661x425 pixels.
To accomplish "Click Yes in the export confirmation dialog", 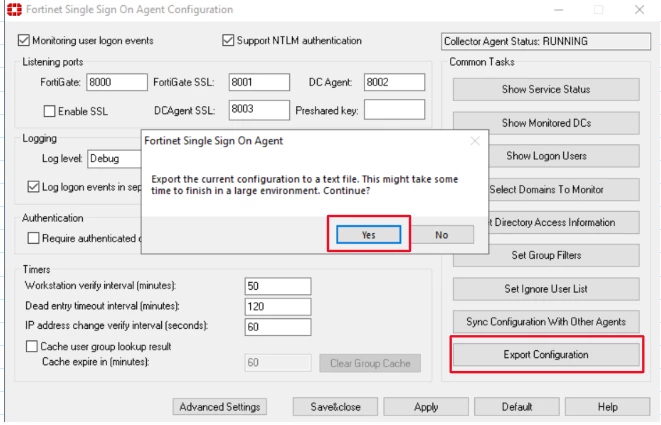I will pos(368,234).
